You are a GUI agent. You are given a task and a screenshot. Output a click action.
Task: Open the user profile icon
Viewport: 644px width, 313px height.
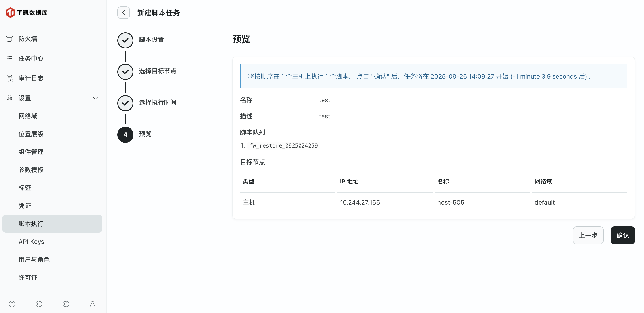click(93, 304)
